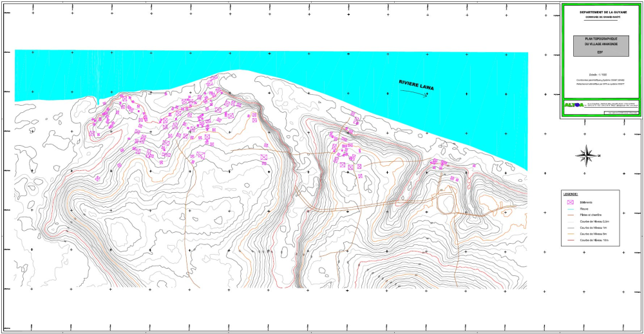Click the PLAN TOPOGRAPHIQUE title box
The height and width of the screenshot is (334, 644).
[600, 46]
